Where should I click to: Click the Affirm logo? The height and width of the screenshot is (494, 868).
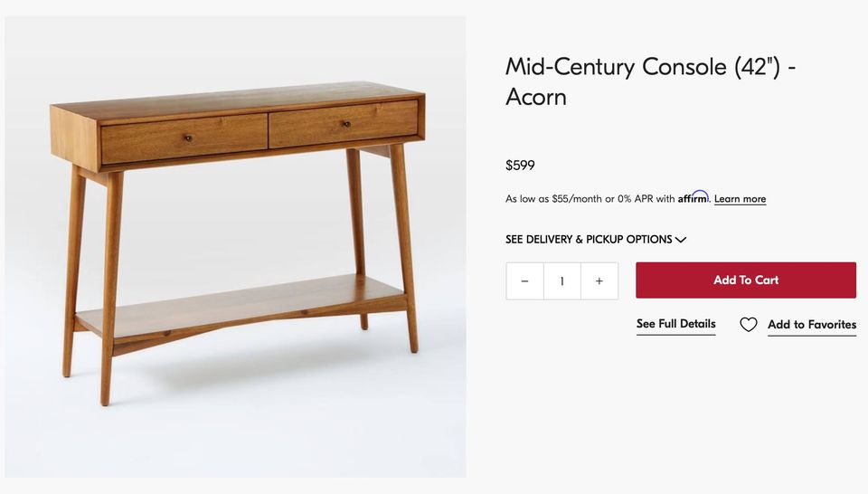point(693,197)
